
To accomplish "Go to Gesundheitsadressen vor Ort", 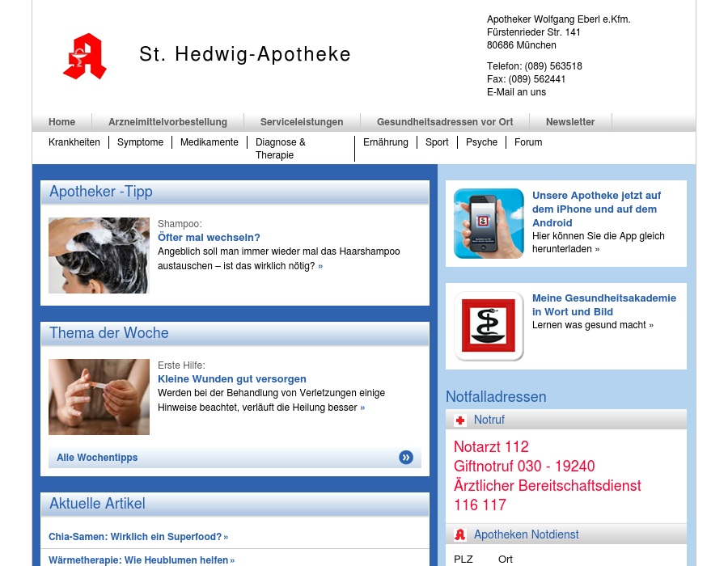I will (x=445, y=122).
